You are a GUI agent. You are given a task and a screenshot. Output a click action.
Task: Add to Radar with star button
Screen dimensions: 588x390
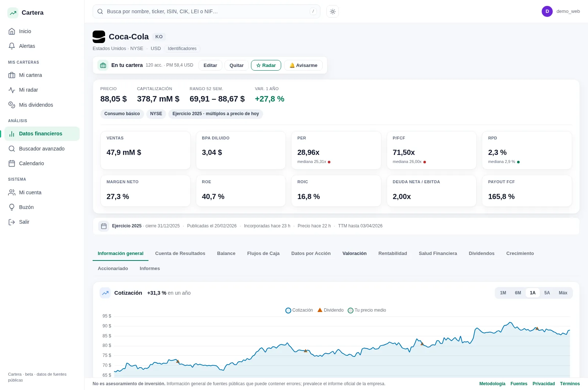[x=266, y=65]
